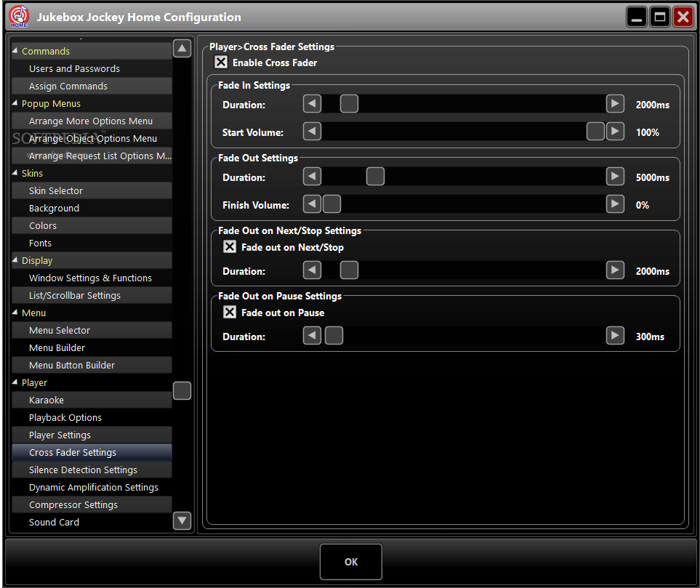Click right arrow of Pause Duration slider
Screen dimensions: 700x588
click(615, 336)
